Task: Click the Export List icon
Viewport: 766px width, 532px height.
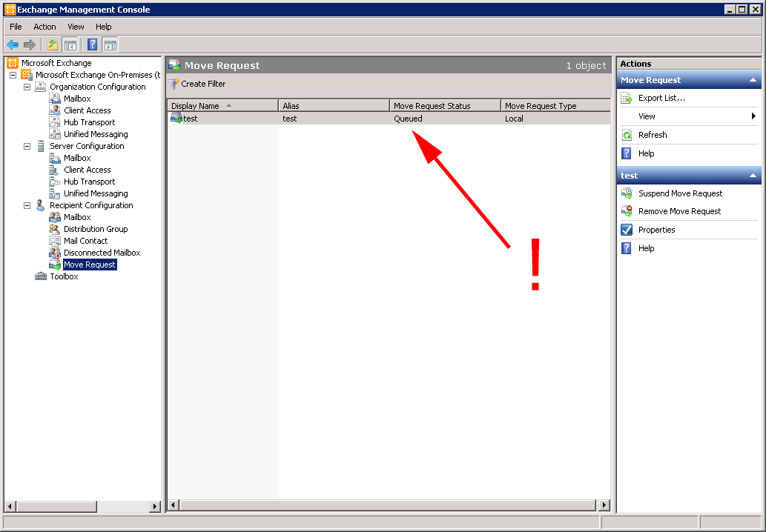Action: 627,98
